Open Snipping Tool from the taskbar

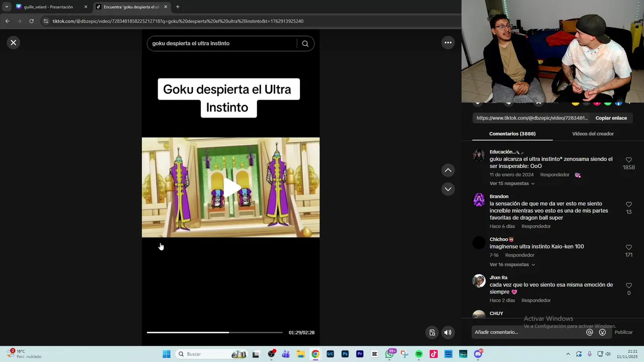click(x=404, y=354)
